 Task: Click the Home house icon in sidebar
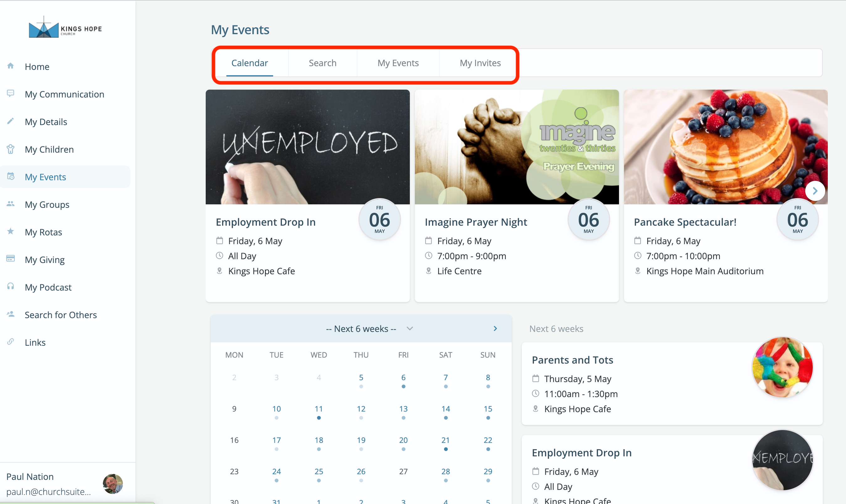click(11, 66)
